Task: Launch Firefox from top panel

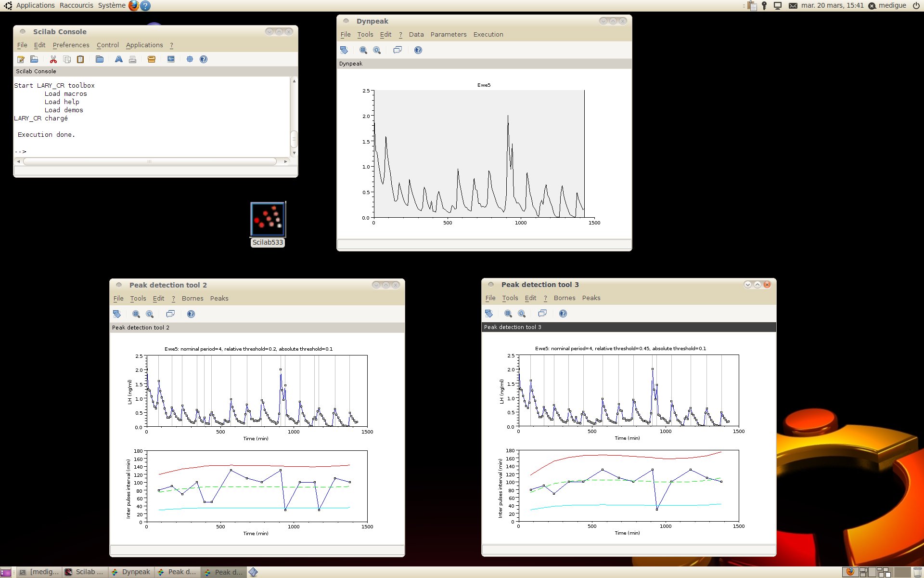Action: tap(134, 6)
